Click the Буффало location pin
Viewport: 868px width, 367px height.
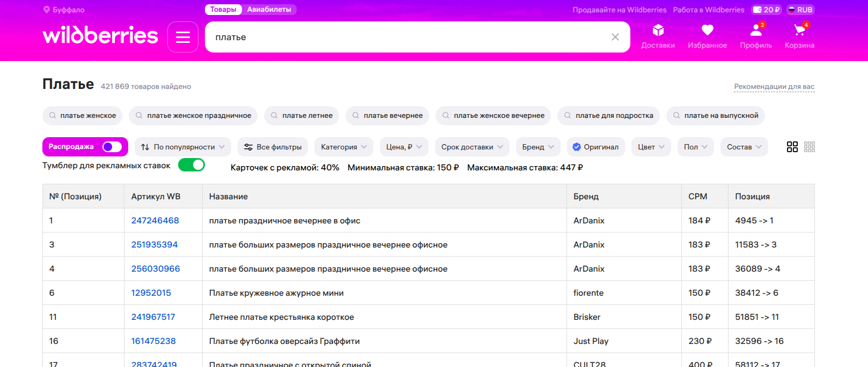tap(47, 10)
